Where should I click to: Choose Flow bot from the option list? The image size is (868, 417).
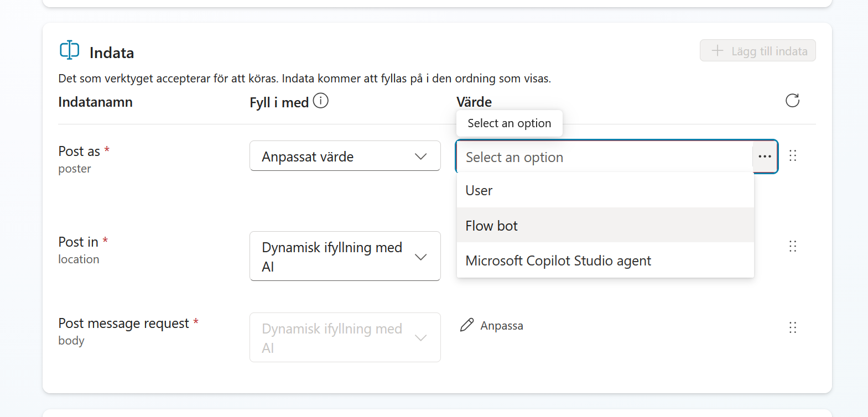(605, 225)
